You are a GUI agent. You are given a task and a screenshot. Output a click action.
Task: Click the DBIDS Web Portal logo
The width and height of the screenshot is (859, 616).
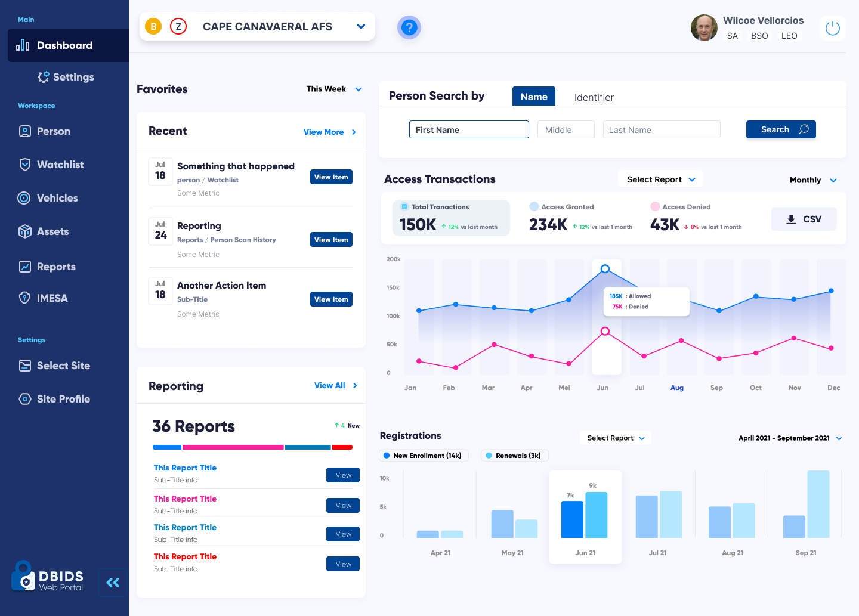47,576
